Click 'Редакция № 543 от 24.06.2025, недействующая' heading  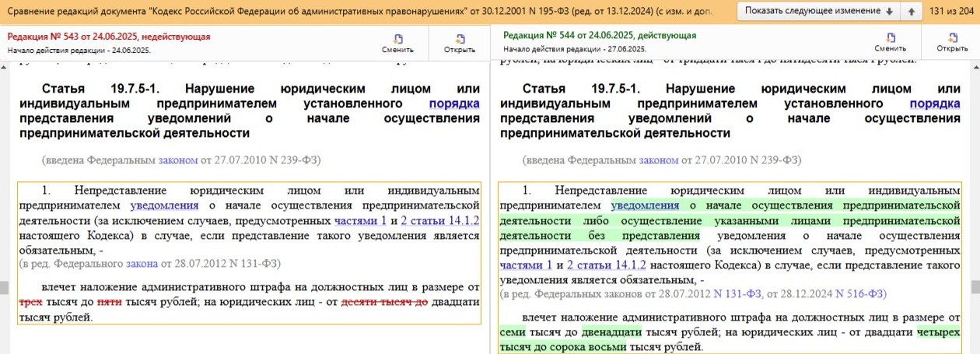coord(109,36)
